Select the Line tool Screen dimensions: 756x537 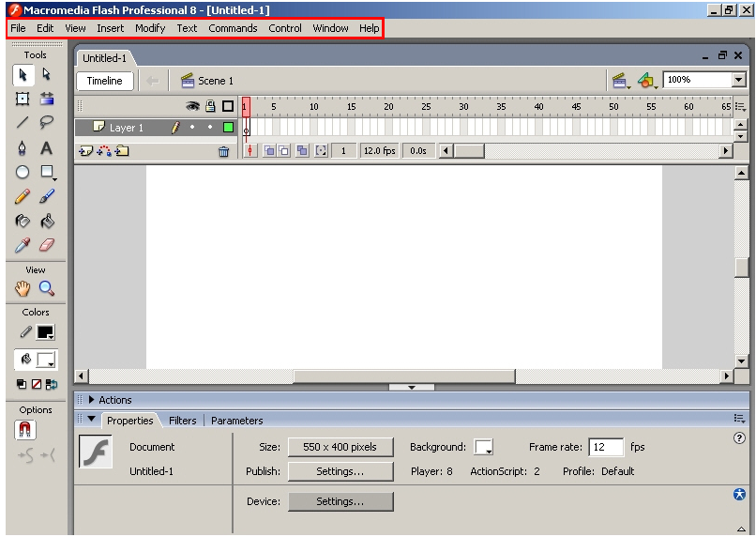pos(23,123)
